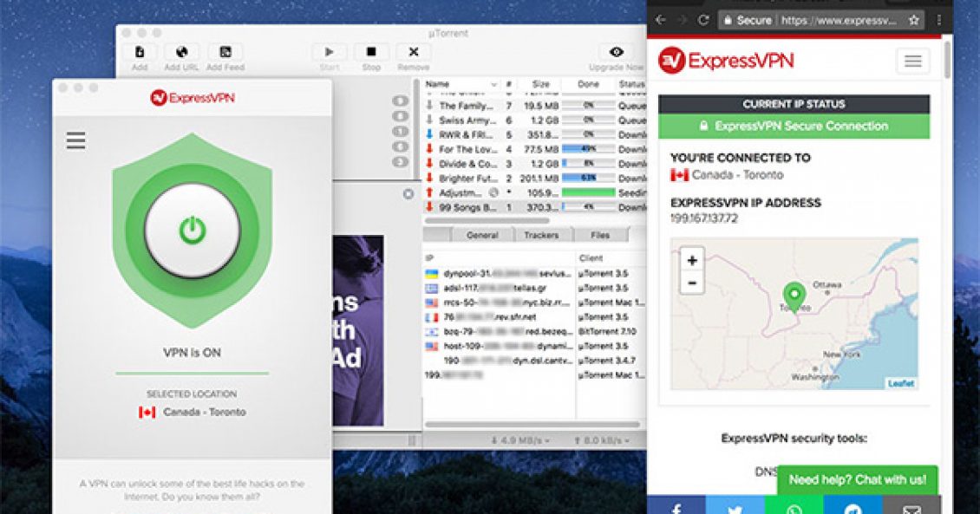Zoom out on the map with minus button
Viewport: 980px width, 514px height.
click(692, 283)
